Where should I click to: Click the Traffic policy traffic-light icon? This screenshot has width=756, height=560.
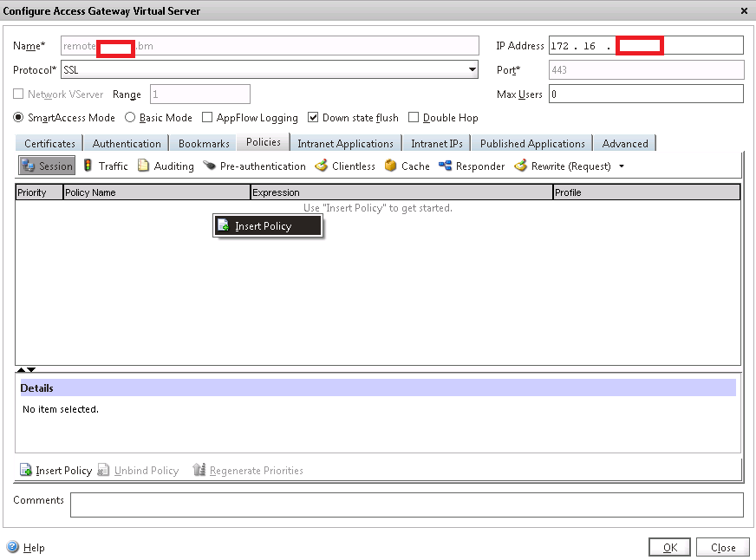click(88, 166)
